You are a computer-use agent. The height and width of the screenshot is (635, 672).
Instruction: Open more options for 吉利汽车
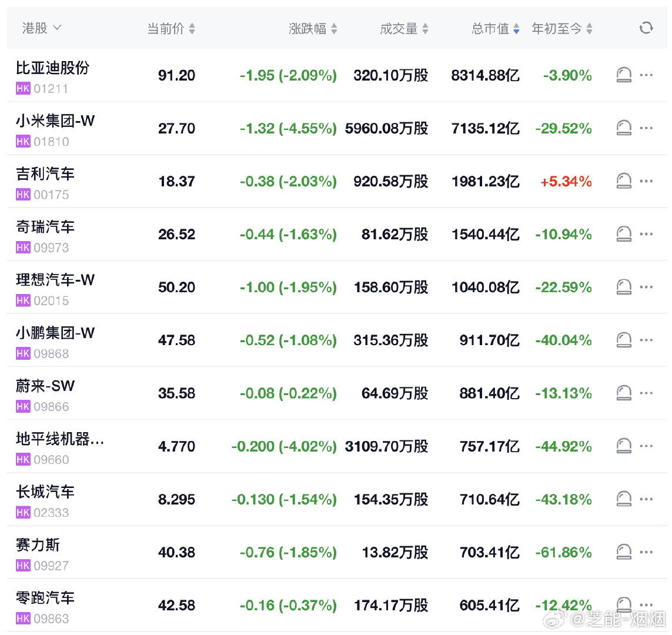pyautogui.click(x=646, y=181)
